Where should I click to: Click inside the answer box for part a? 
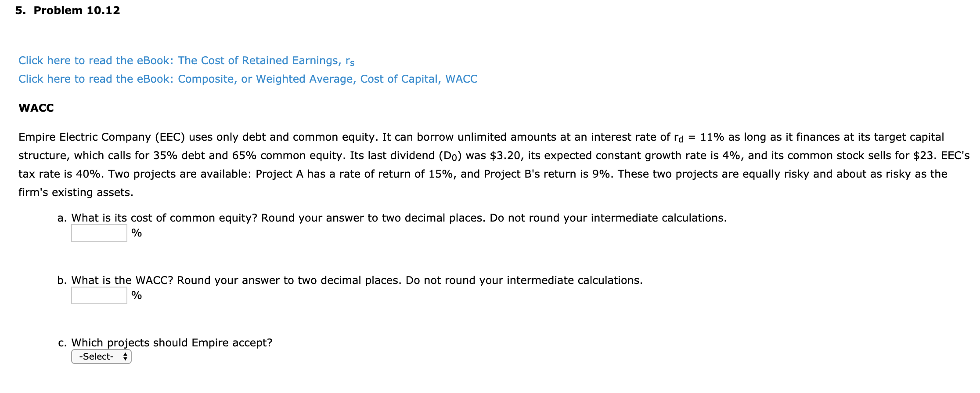tap(98, 233)
